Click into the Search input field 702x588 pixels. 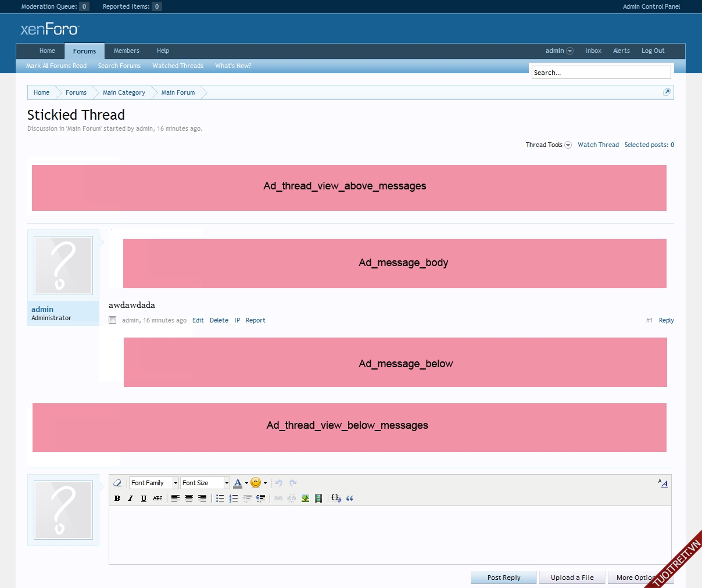coord(601,73)
